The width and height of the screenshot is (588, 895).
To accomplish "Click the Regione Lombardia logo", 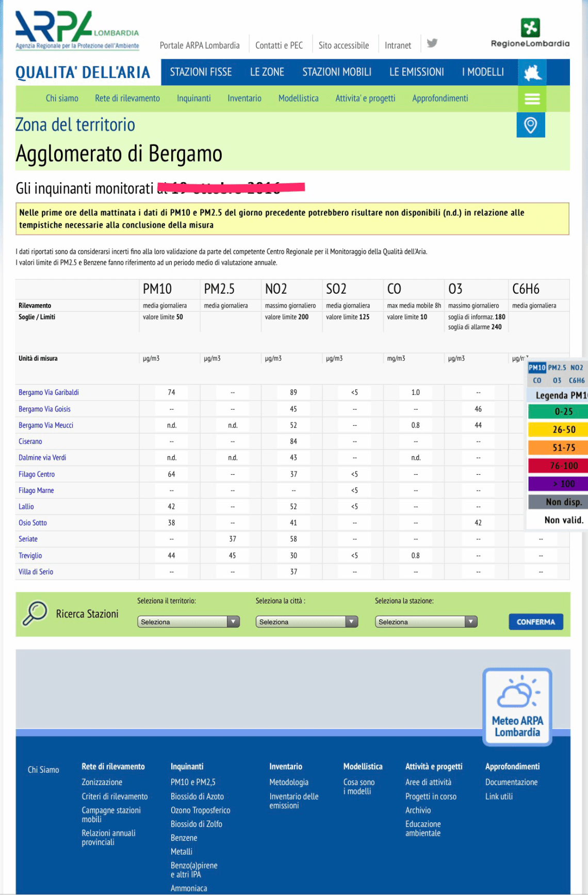I will (x=530, y=33).
